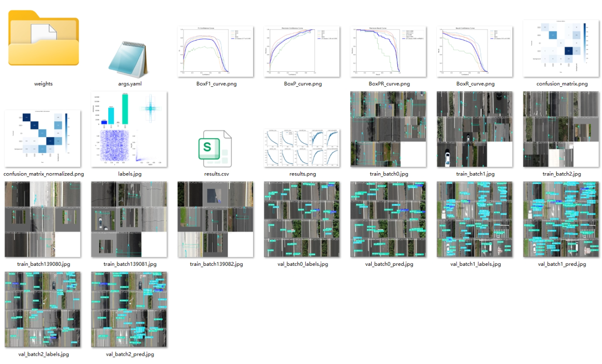This screenshot has width=602, height=364.
Task: Click the 'BoxPR_curve.png' file name
Action: tap(389, 84)
